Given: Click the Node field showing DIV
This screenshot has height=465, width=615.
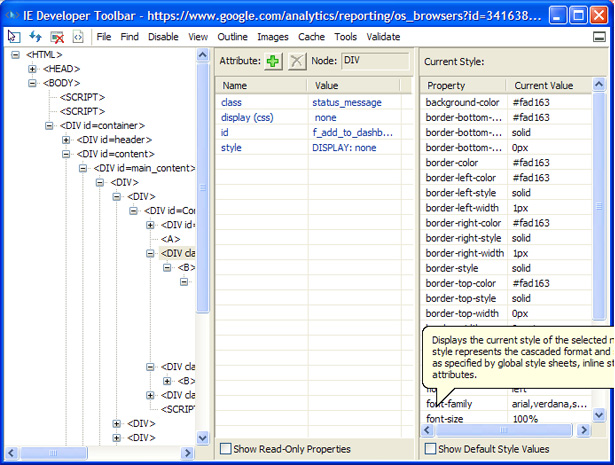Looking at the screenshot, I should (375, 61).
